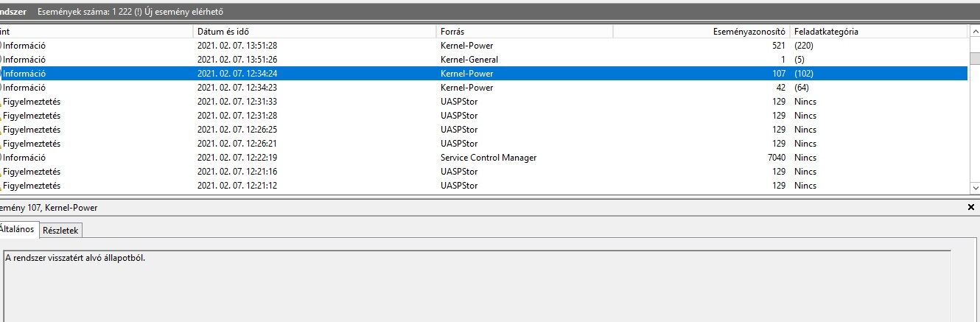The image size is (980, 322).
Task: Close the event 107 preview pane
Action: coord(970,208)
